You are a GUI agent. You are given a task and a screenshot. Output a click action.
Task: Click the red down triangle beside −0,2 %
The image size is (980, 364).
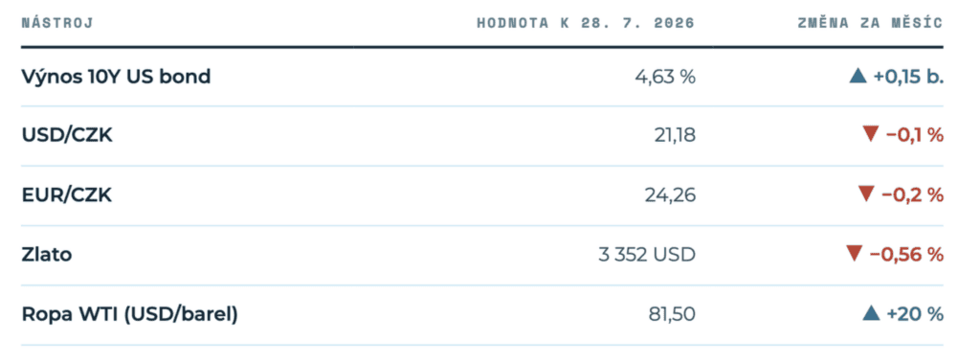(866, 194)
